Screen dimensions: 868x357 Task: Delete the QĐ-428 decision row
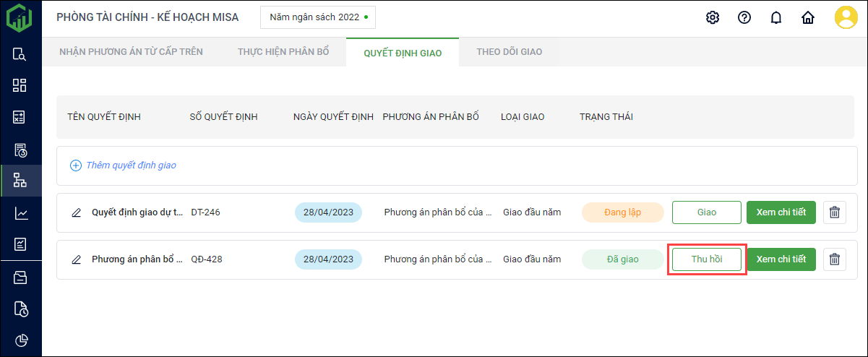[835, 259]
